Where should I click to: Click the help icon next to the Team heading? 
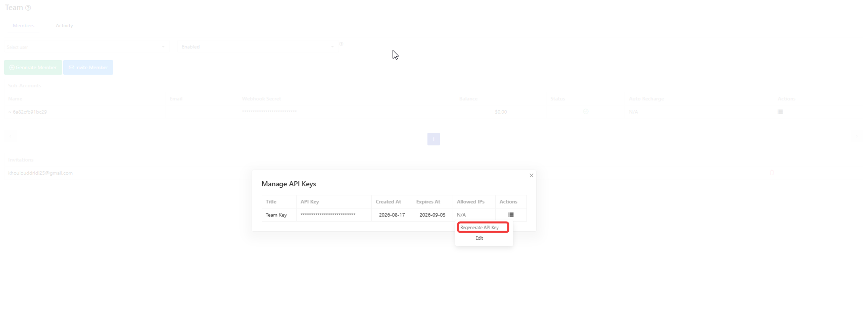(x=28, y=8)
